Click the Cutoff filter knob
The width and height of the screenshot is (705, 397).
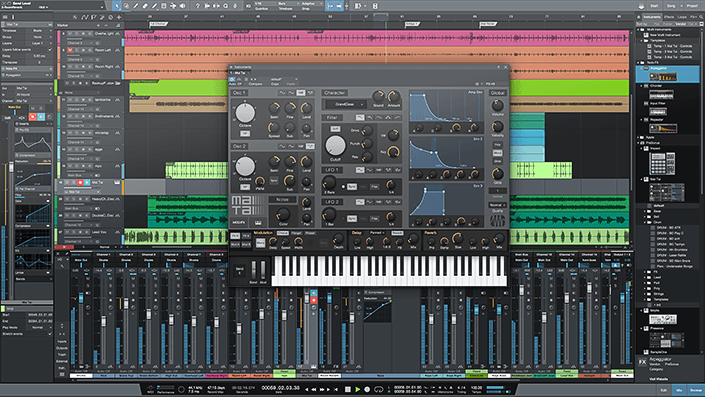335,145
